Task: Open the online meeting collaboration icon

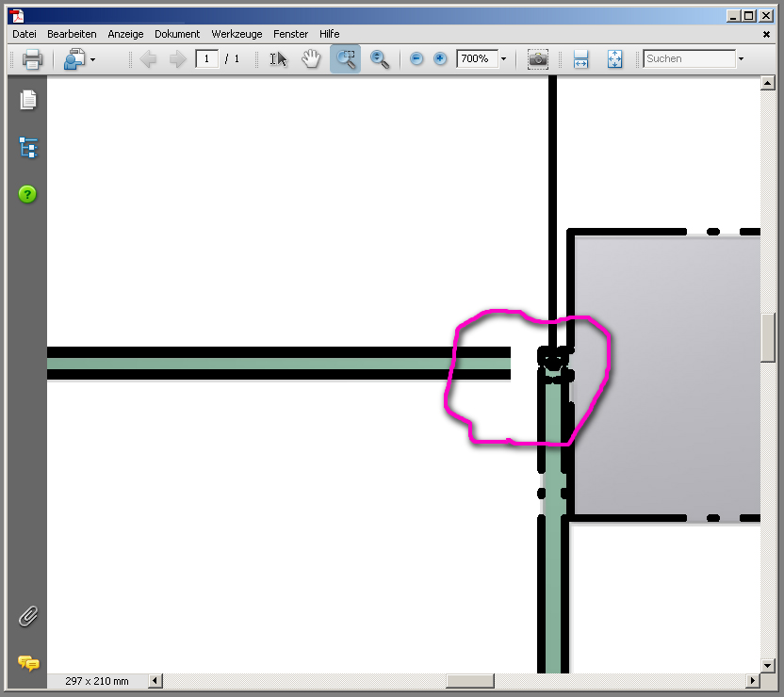Action: point(75,59)
